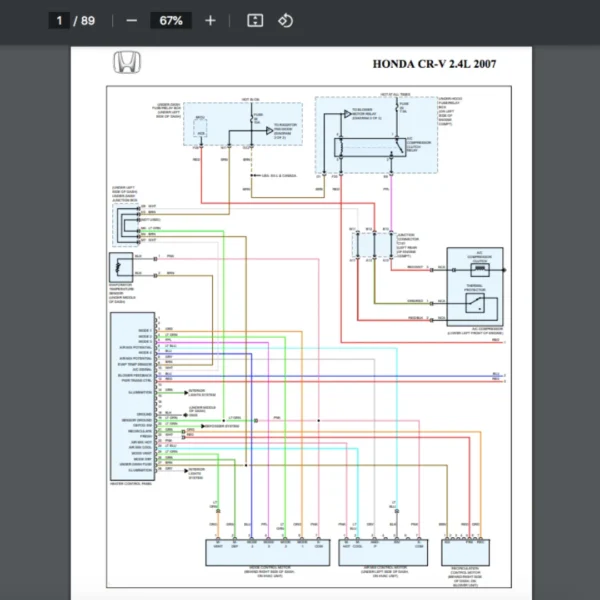
Task: Click the 67% zoom level field
Action: click(170, 20)
